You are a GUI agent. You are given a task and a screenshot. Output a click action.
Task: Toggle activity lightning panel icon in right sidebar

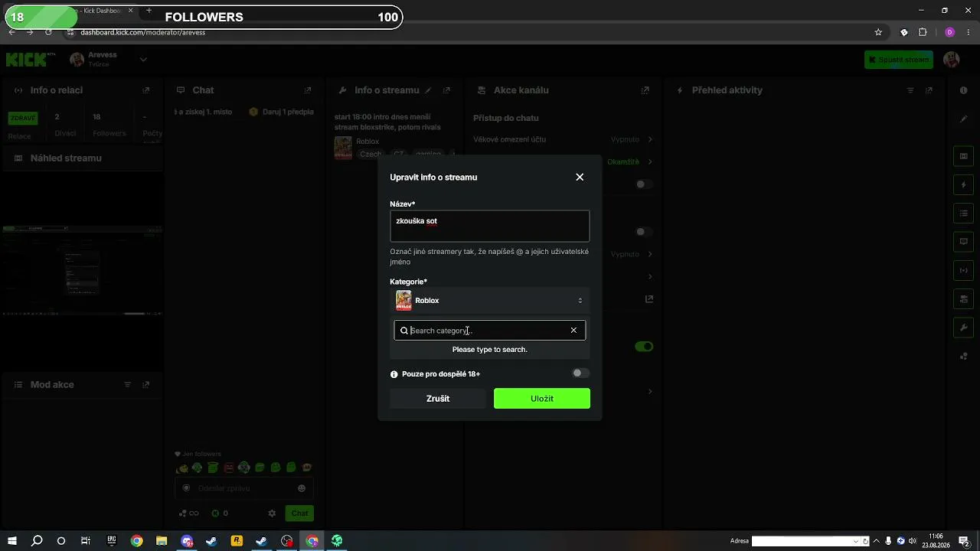[x=964, y=185]
